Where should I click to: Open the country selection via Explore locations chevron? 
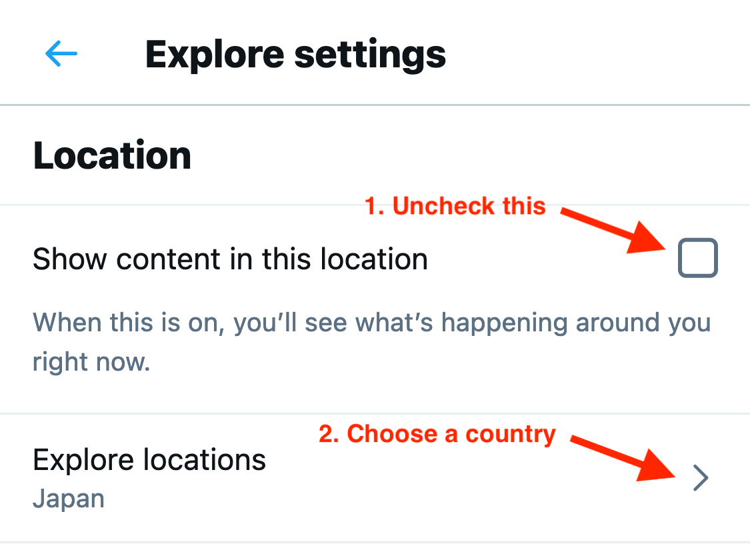click(x=701, y=478)
